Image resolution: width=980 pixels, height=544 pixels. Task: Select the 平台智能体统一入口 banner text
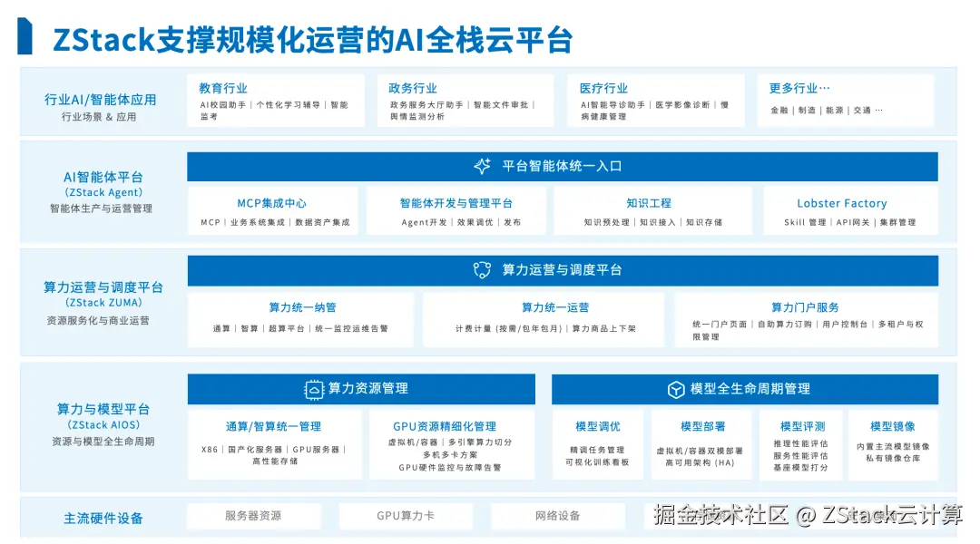tap(562, 166)
